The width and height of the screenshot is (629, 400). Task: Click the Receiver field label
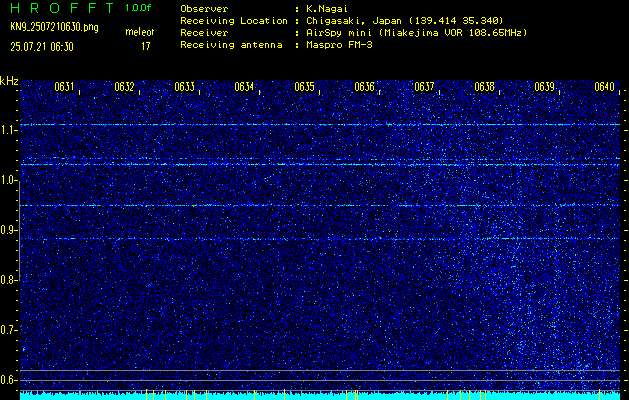coord(204,32)
